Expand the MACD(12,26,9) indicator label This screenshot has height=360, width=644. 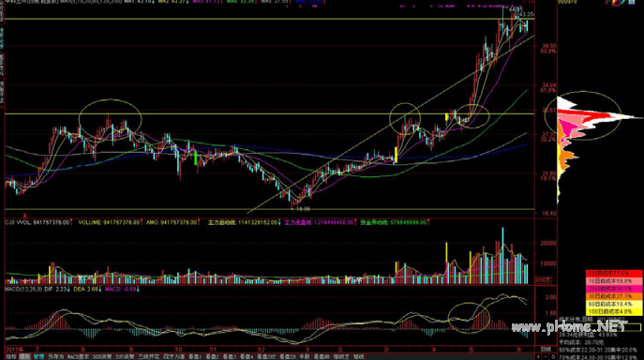[23, 290]
